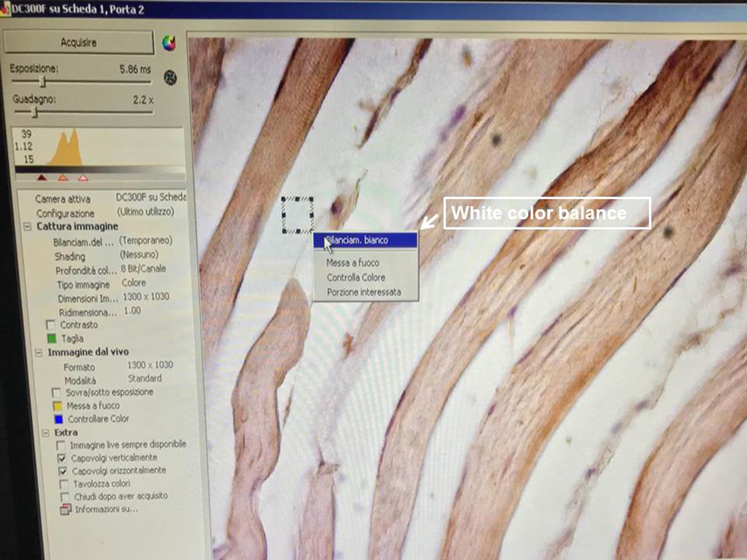
Task: Choose Porzione interessata in context menu
Action: point(365,292)
